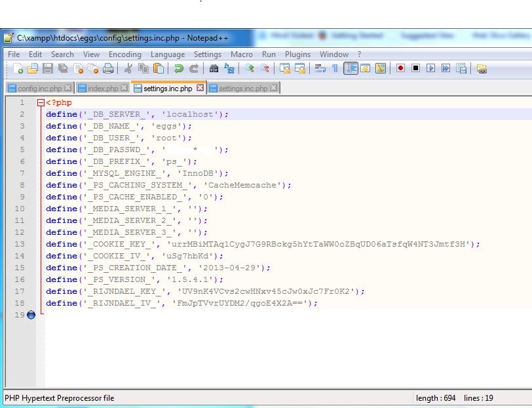
Task: Toggle the Show Indent Guide icon
Action: pos(351,69)
